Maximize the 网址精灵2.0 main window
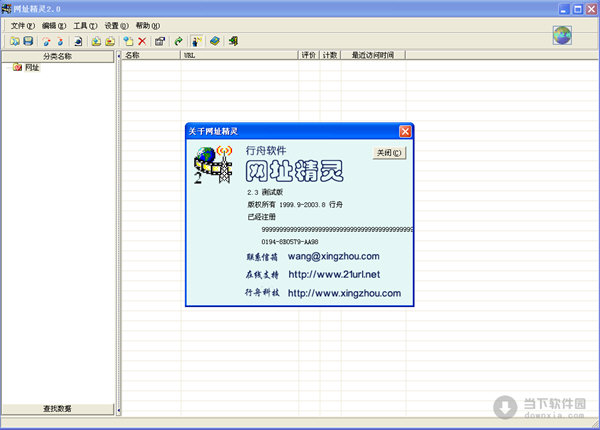 coord(577,9)
